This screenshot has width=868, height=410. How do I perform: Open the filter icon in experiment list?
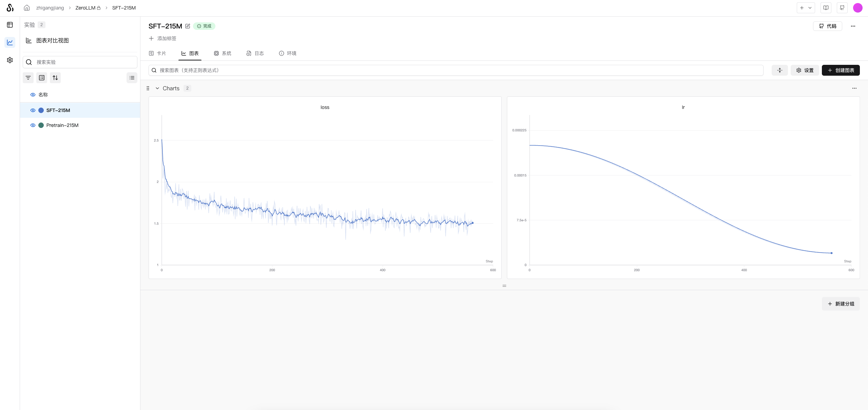click(x=28, y=78)
